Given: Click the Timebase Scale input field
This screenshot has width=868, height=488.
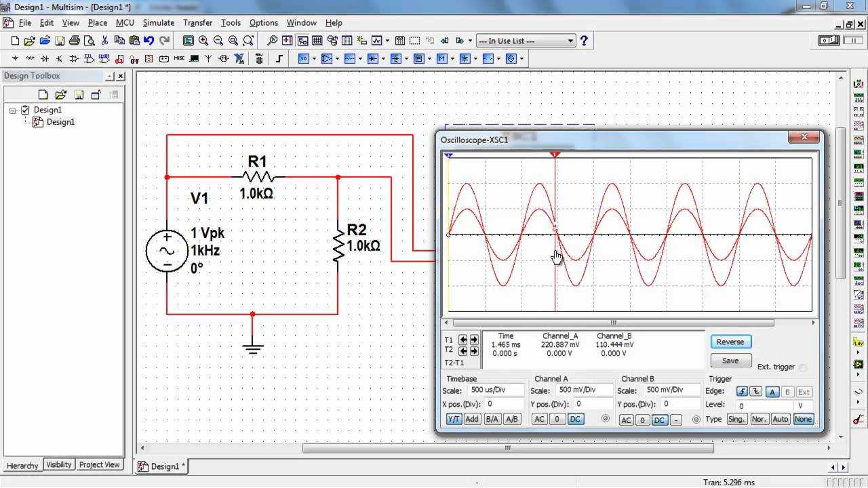Looking at the screenshot, I should coord(496,390).
